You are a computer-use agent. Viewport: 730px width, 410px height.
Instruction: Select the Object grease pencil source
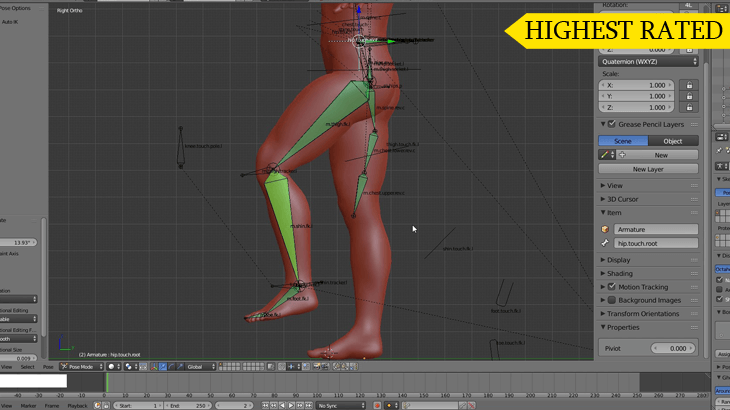673,141
